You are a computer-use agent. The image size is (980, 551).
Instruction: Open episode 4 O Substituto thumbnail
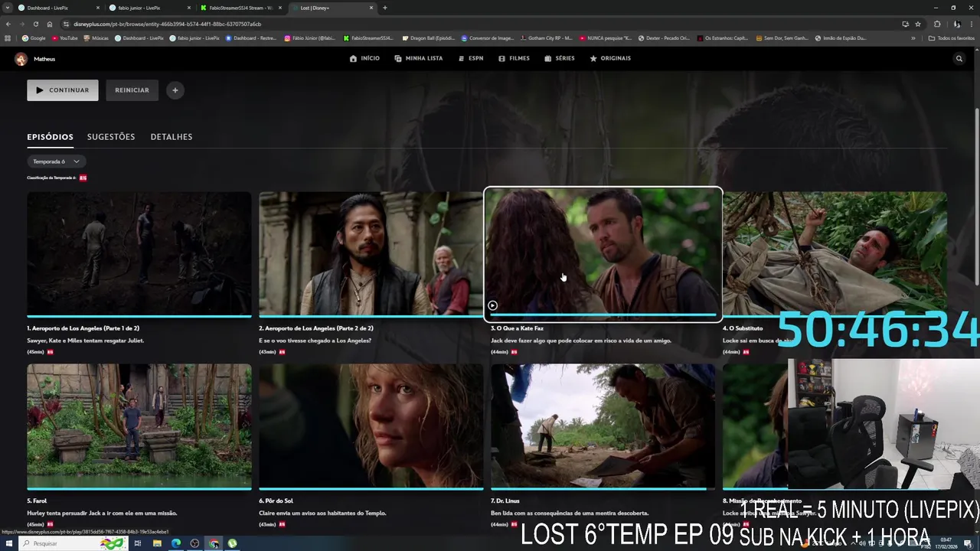pos(835,253)
